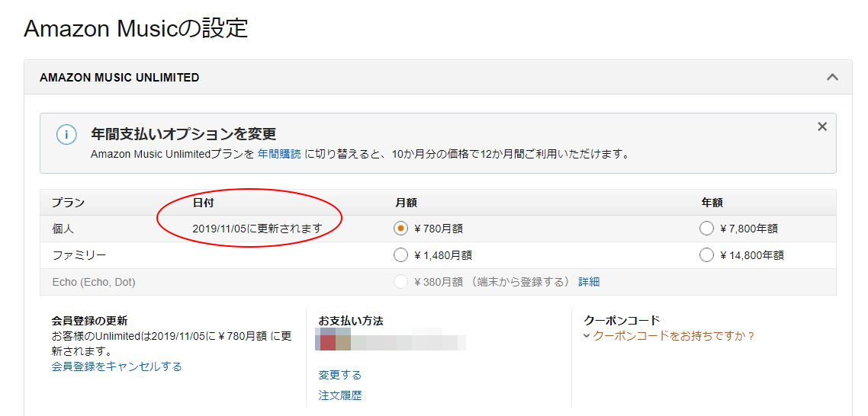Screen dimensions: 868x416
Task: Dismiss the annual payment option notice
Action: tap(822, 126)
